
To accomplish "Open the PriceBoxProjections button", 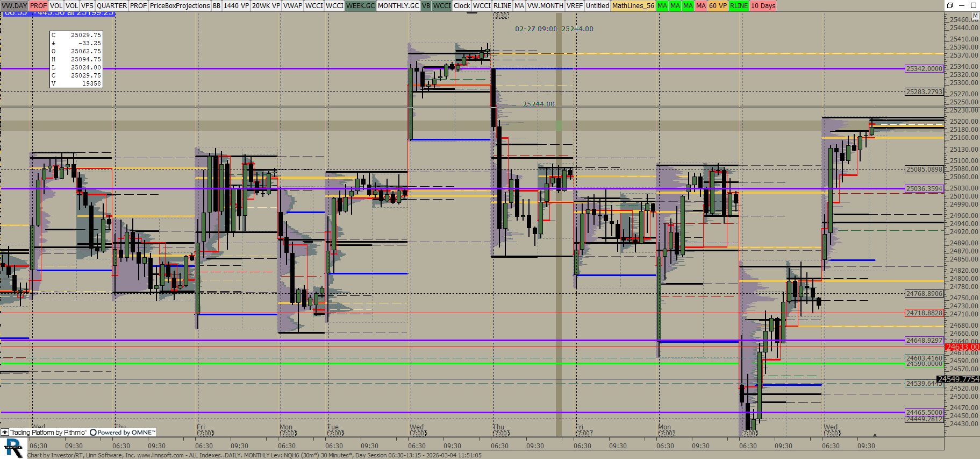I will click(180, 6).
